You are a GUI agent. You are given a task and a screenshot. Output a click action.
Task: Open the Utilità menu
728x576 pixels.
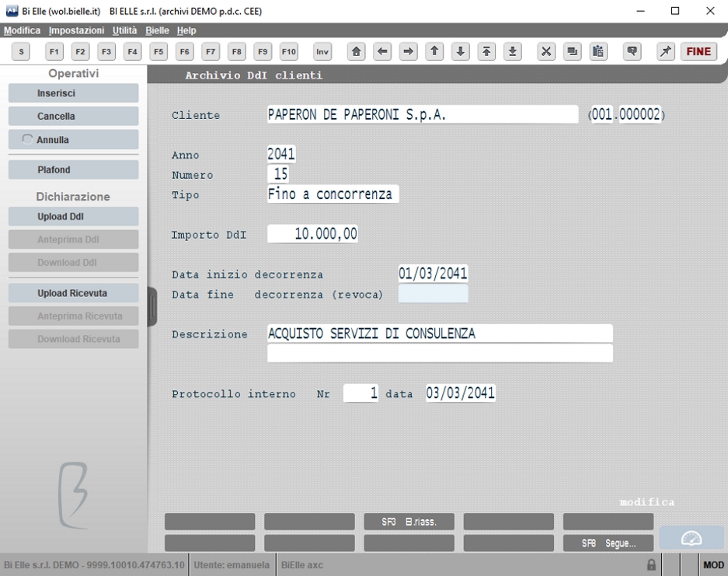(x=124, y=30)
